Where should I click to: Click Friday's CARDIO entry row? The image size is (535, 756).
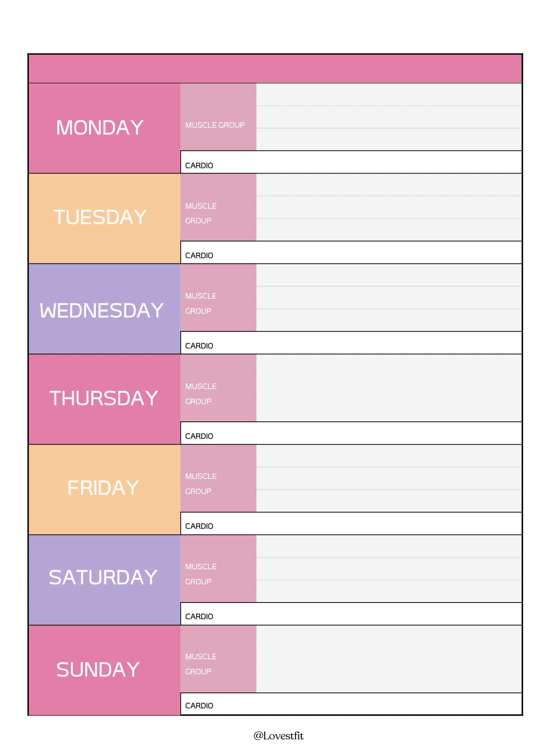pyautogui.click(x=351, y=524)
